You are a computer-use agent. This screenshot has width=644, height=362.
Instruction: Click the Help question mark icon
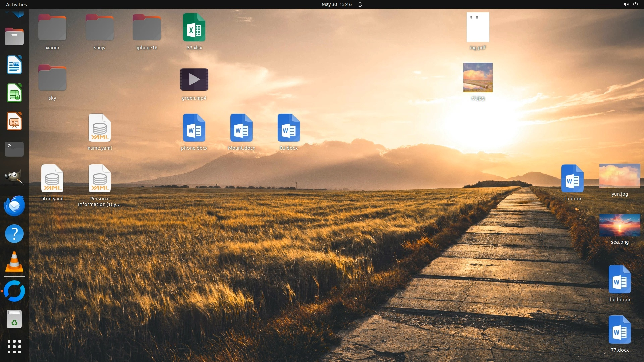coord(14,234)
